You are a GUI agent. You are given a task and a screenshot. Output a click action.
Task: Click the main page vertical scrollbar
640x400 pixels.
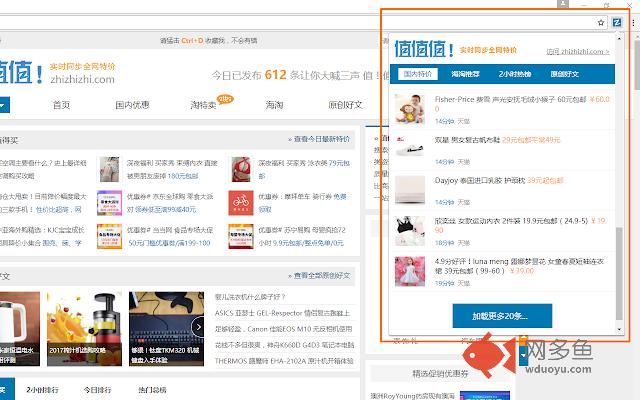point(637,65)
